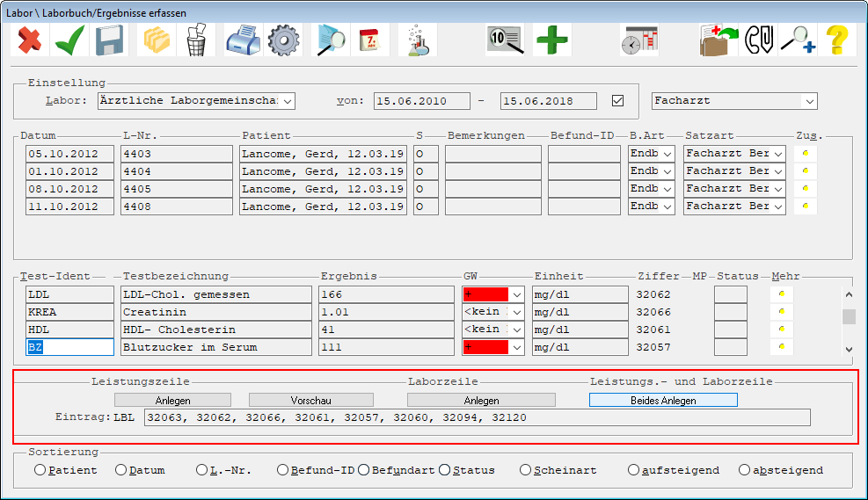Click red GW field of BZ row
The image size is (868, 500).
[485, 347]
